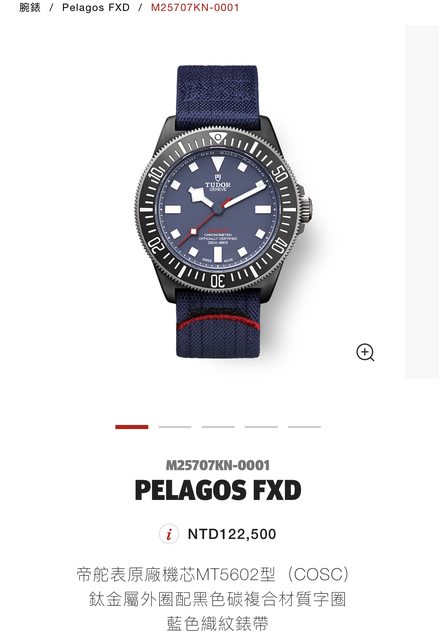This screenshot has width=439, height=640.
Task: Click the grey next-image panel on right
Action: click(422, 202)
